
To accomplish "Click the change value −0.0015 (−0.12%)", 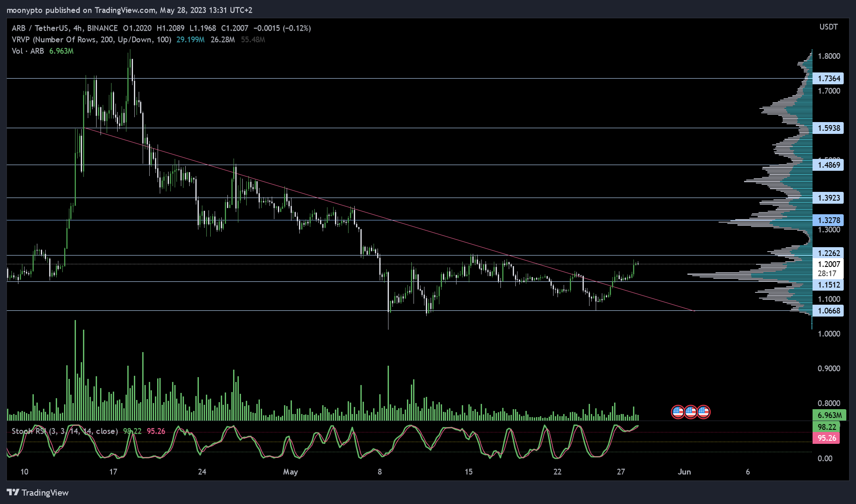I will click(282, 28).
